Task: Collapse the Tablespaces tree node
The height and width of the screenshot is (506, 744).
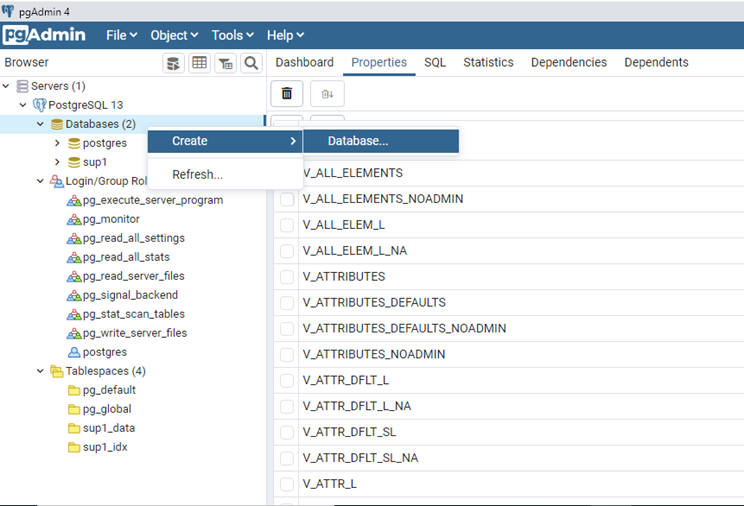Action: (40, 371)
